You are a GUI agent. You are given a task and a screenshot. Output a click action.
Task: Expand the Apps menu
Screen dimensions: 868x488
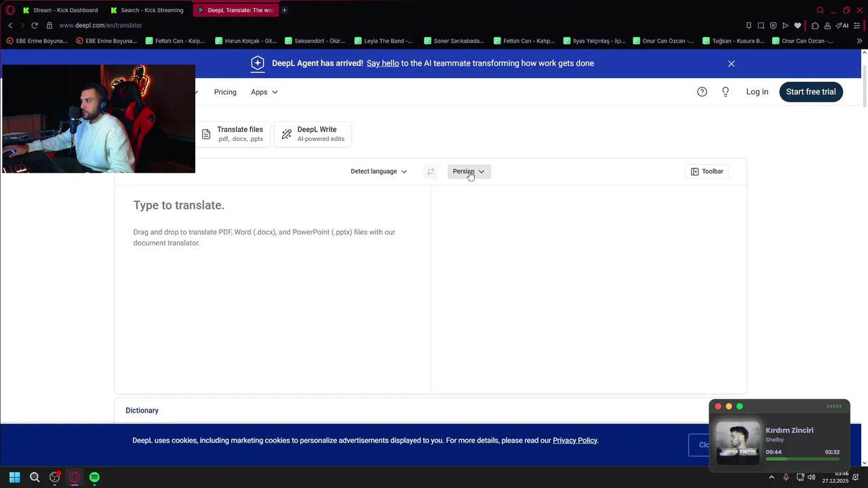[264, 92]
